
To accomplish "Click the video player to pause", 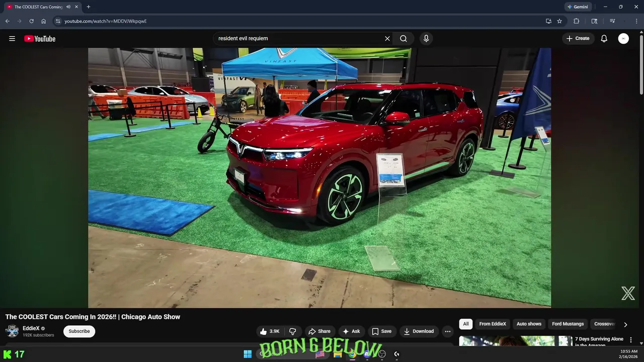I will pyautogui.click(x=319, y=177).
